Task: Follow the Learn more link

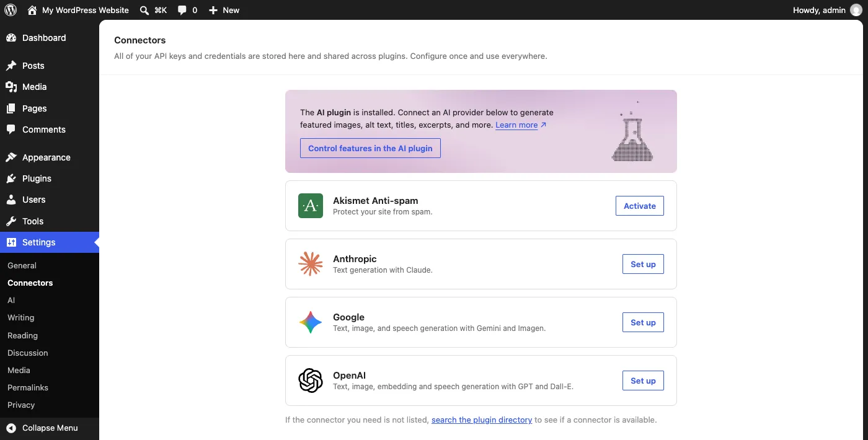Action: pos(516,125)
